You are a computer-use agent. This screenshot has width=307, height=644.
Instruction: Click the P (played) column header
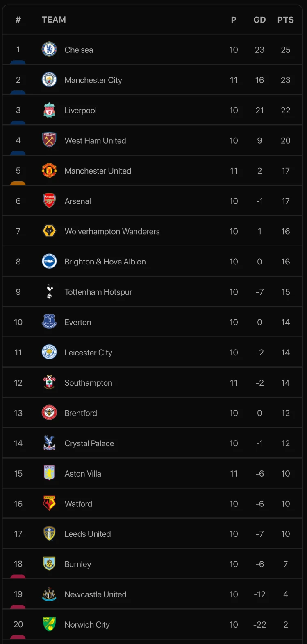[234, 20]
